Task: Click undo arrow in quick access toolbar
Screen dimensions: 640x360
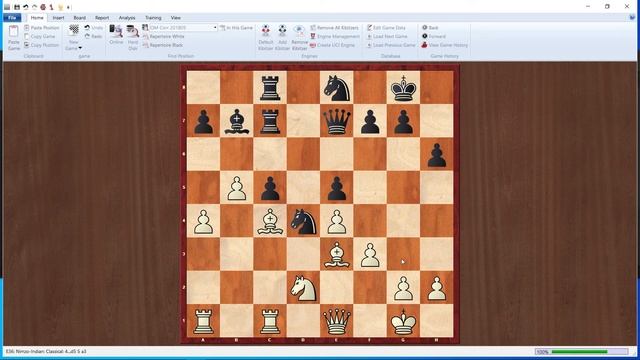Action: click(x=26, y=7)
